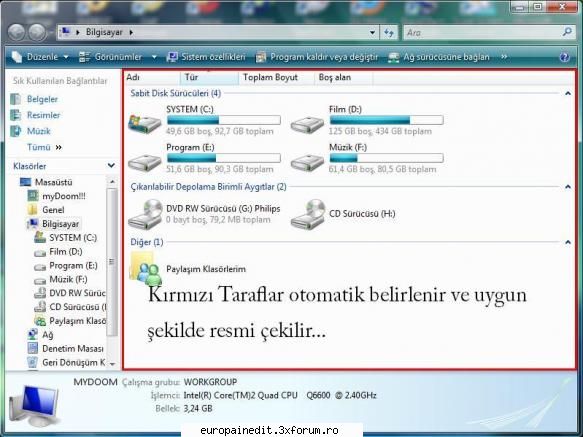Select Bilgisayar in the folder tree

tap(60, 224)
